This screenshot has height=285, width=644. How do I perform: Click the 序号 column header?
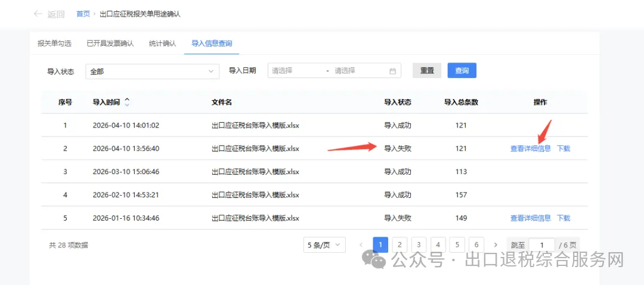tap(65, 103)
